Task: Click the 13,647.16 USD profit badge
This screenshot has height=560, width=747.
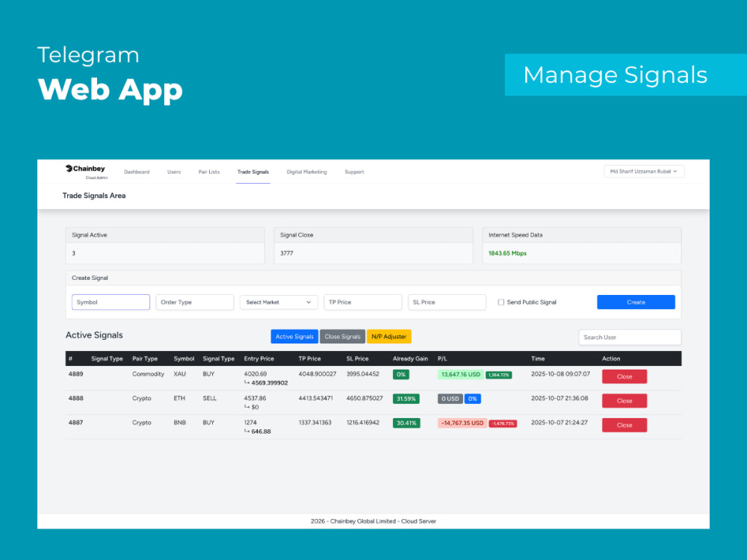Action: coord(461,374)
